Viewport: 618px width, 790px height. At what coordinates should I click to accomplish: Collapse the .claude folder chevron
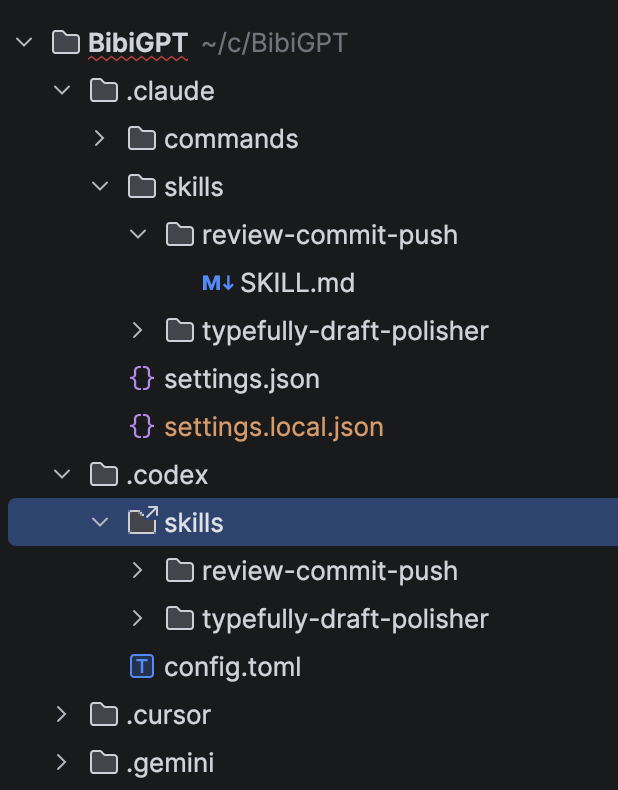[x=61, y=91]
